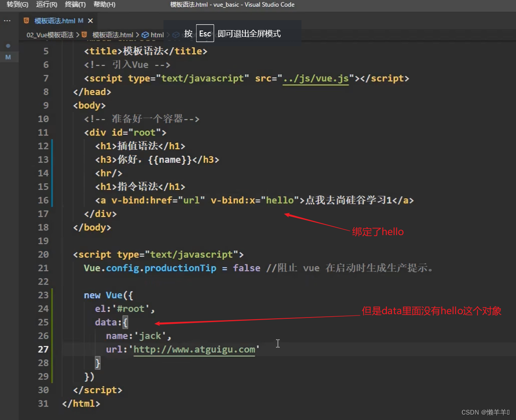Click '<h1>指令语法</h1>' on line 15

[140, 187]
